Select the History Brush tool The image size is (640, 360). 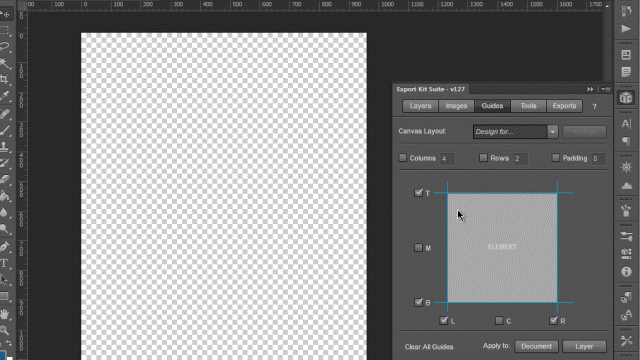4,163
